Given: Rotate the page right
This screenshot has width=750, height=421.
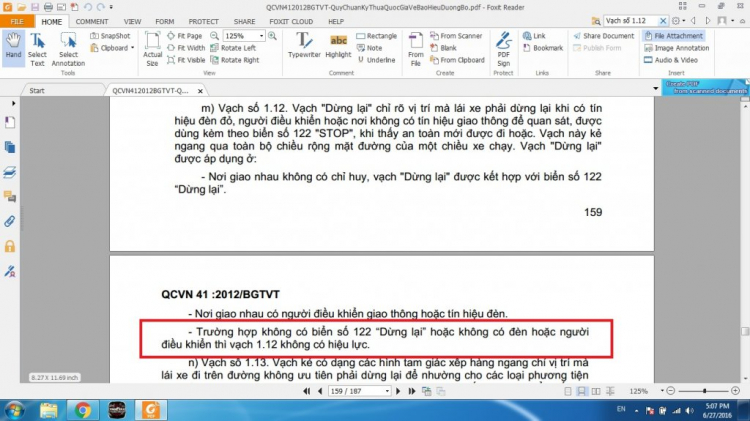Looking at the screenshot, I should pyautogui.click(x=235, y=60).
